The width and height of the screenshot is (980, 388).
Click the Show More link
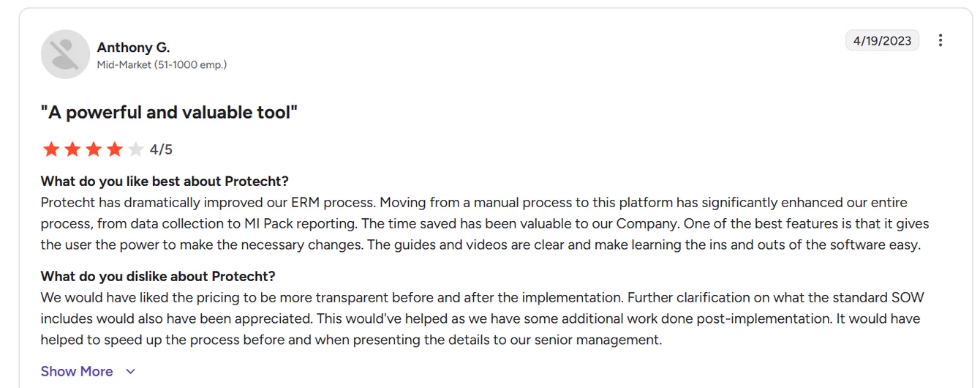pyautogui.click(x=77, y=371)
